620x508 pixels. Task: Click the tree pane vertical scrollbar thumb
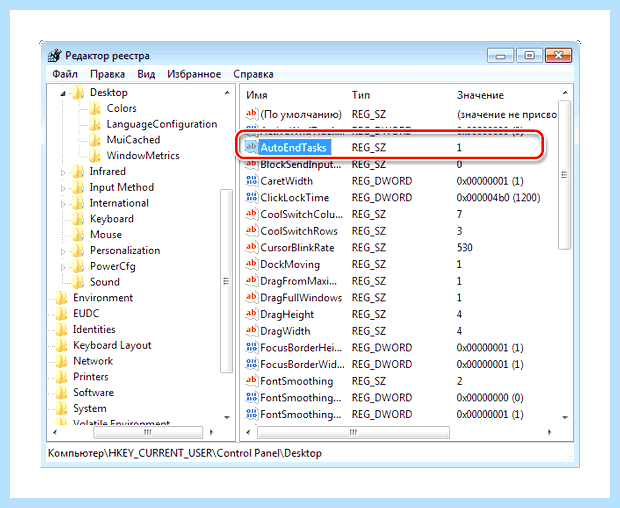pyautogui.click(x=226, y=281)
